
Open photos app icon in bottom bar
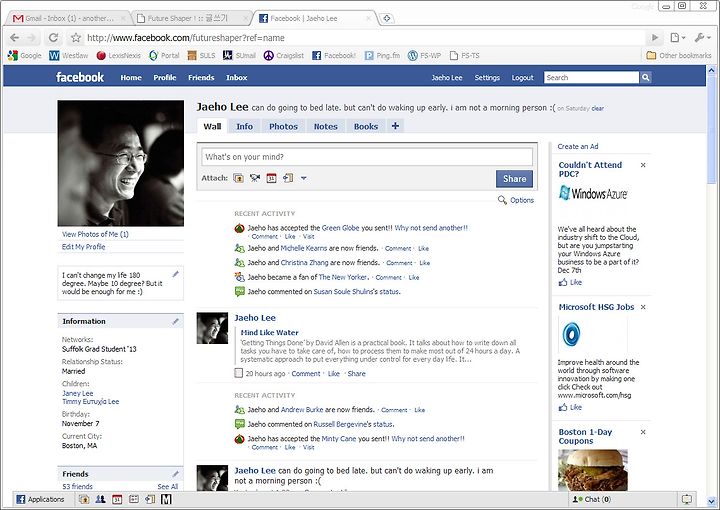84,499
